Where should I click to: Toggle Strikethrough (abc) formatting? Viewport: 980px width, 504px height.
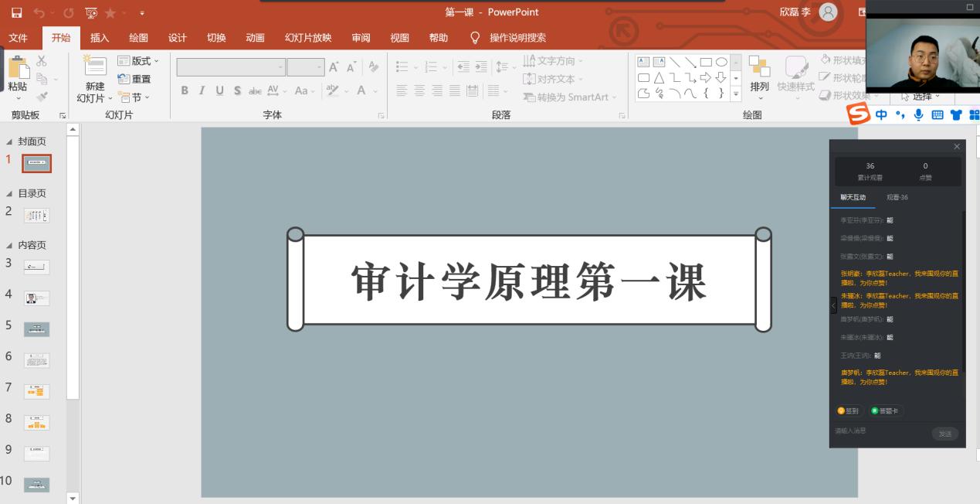(x=255, y=90)
